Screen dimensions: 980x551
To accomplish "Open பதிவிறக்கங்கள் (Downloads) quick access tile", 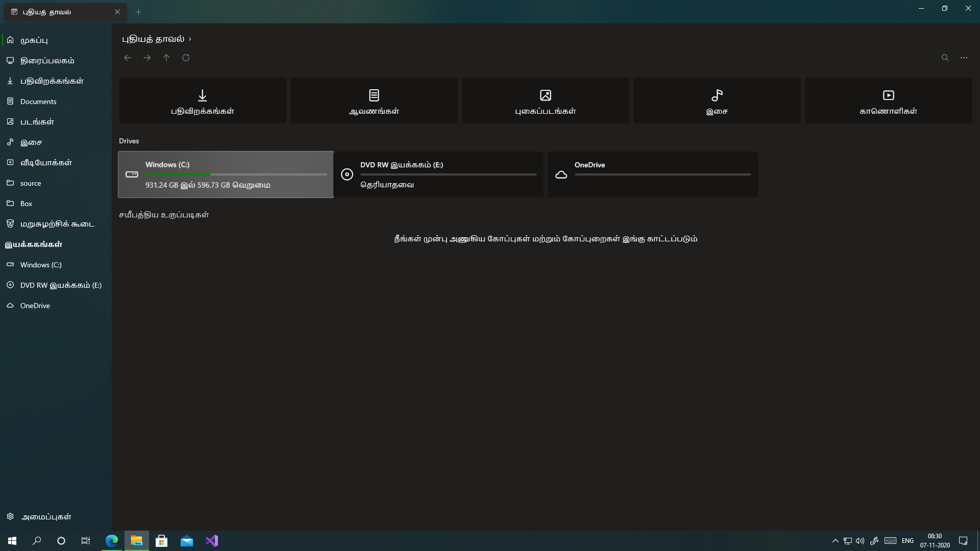I will [202, 101].
